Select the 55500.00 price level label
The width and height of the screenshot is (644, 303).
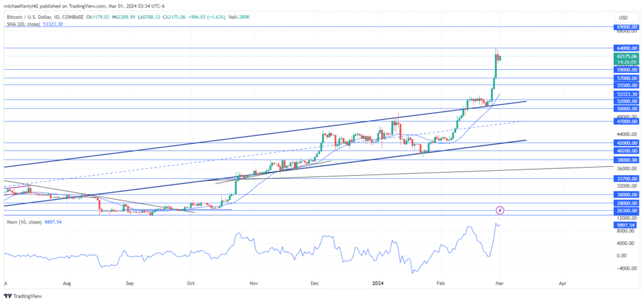pos(627,85)
